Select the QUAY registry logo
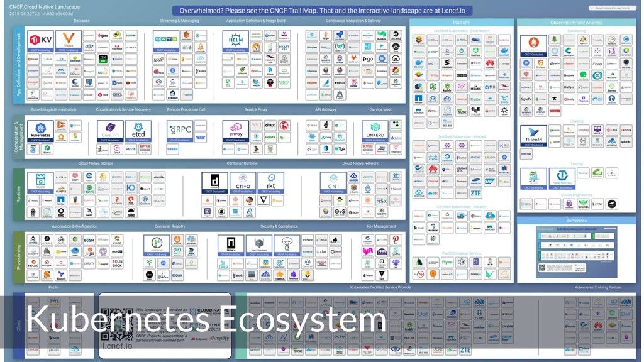This screenshot has width=644, height=362. click(x=177, y=275)
